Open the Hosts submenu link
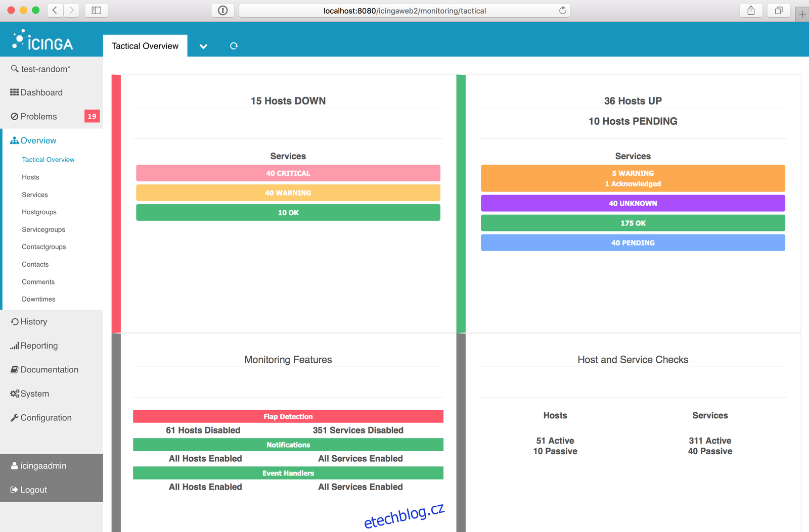This screenshot has height=532, width=809. tap(30, 177)
